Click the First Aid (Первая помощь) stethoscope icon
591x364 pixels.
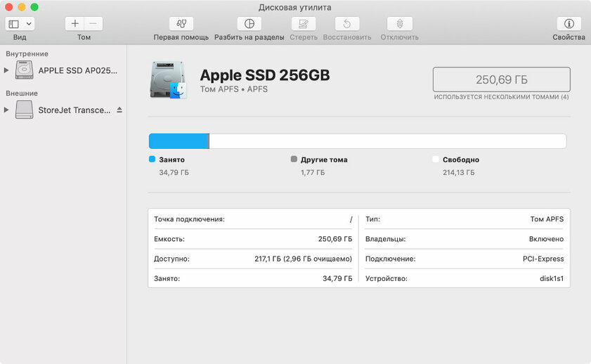click(x=181, y=24)
